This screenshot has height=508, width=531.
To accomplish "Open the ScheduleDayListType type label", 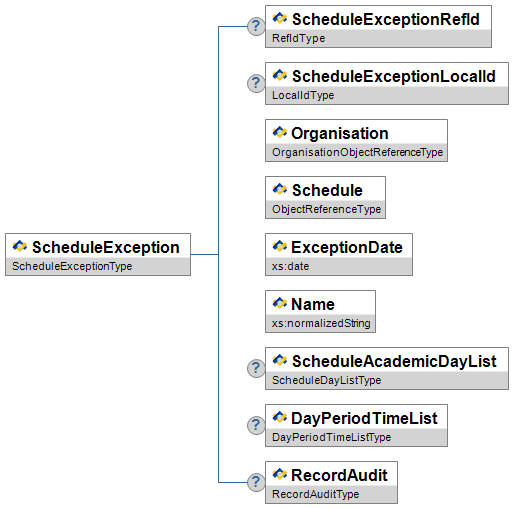I will click(326, 380).
